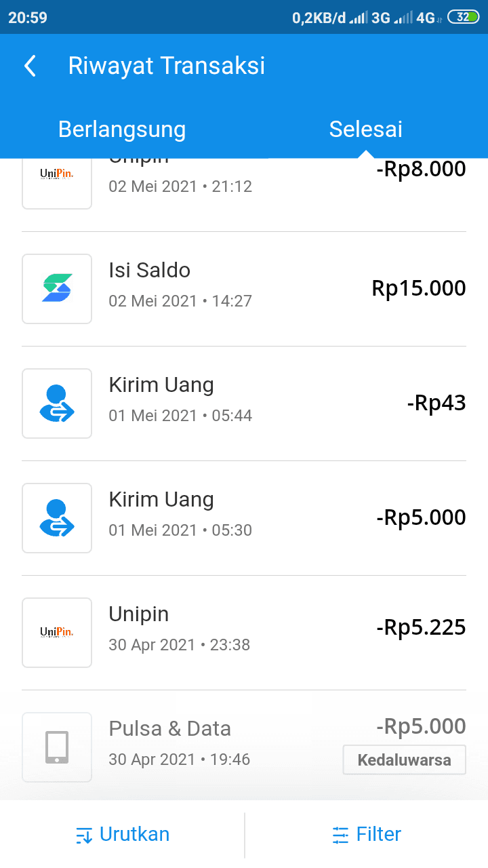The width and height of the screenshot is (488, 868).
Task: Open the Rp15.000 top-up amount
Action: point(418,288)
